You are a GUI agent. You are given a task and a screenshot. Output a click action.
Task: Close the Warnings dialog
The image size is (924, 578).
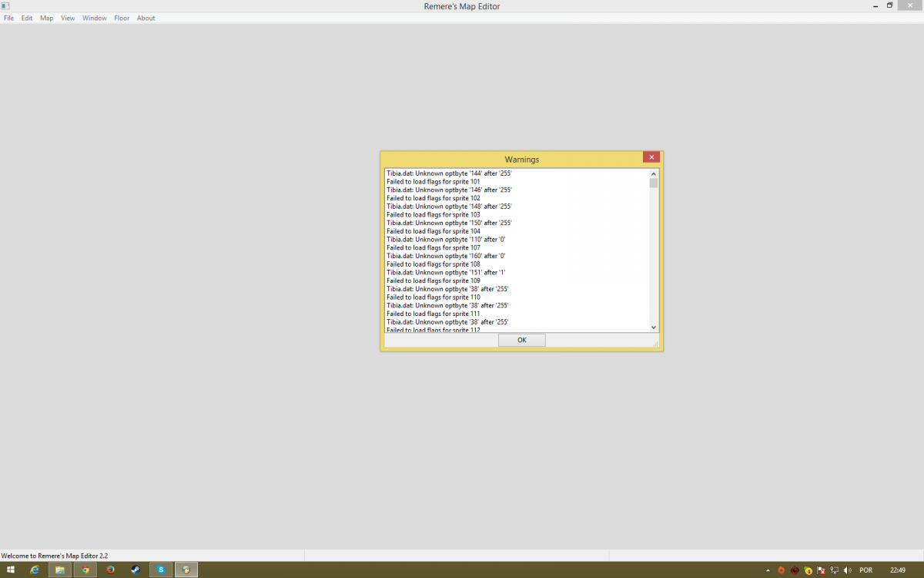coord(651,157)
